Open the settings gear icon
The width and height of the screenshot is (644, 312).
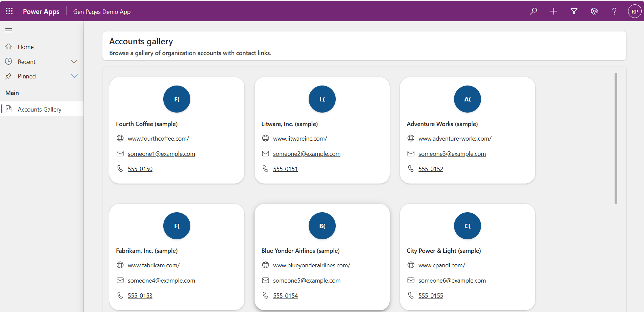[x=594, y=11]
